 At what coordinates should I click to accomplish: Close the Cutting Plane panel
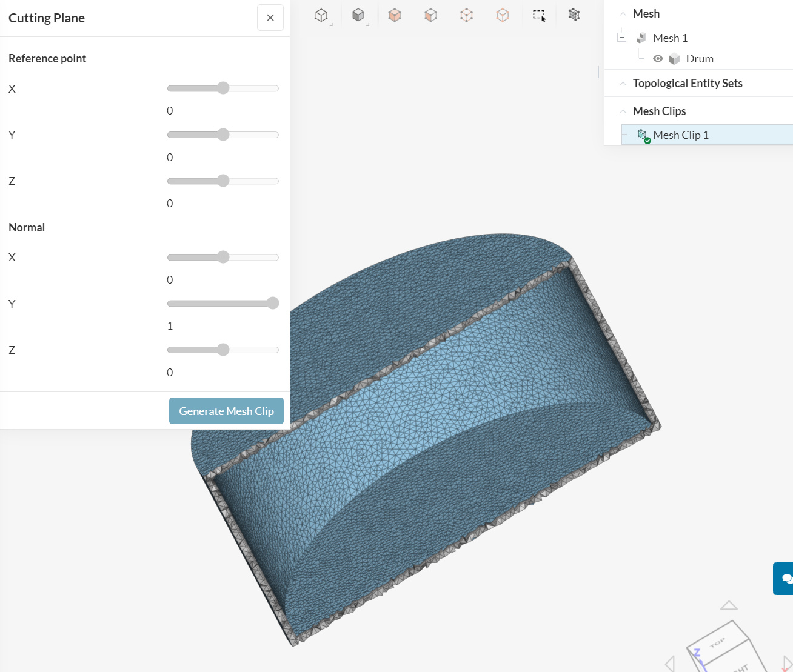270,18
